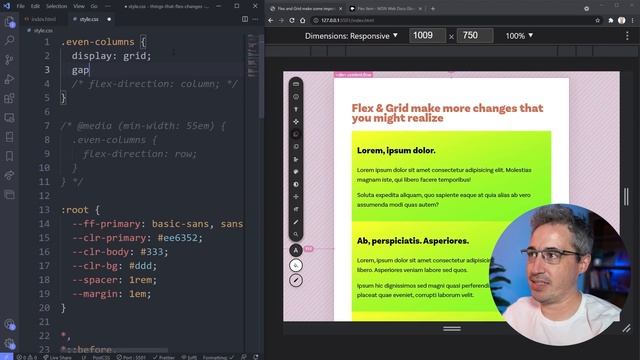Click the style.css breadcrumb
The height and width of the screenshot is (360, 640).
(x=40, y=31)
